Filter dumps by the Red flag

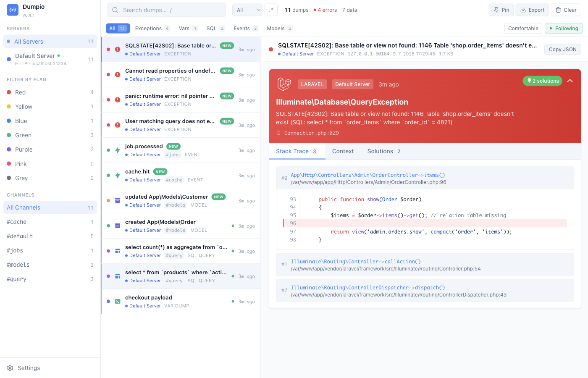tap(50, 92)
